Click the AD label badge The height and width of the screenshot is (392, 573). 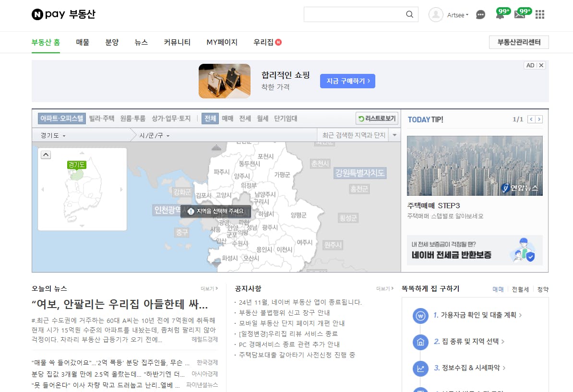(x=530, y=65)
